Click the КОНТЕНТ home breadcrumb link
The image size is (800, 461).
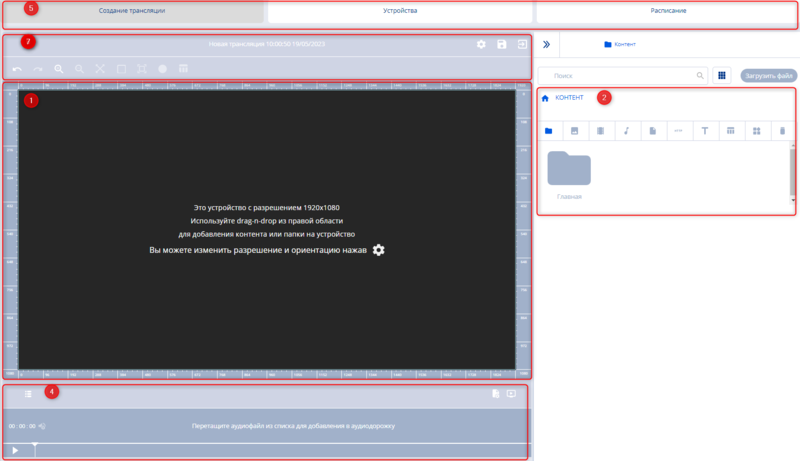point(571,97)
